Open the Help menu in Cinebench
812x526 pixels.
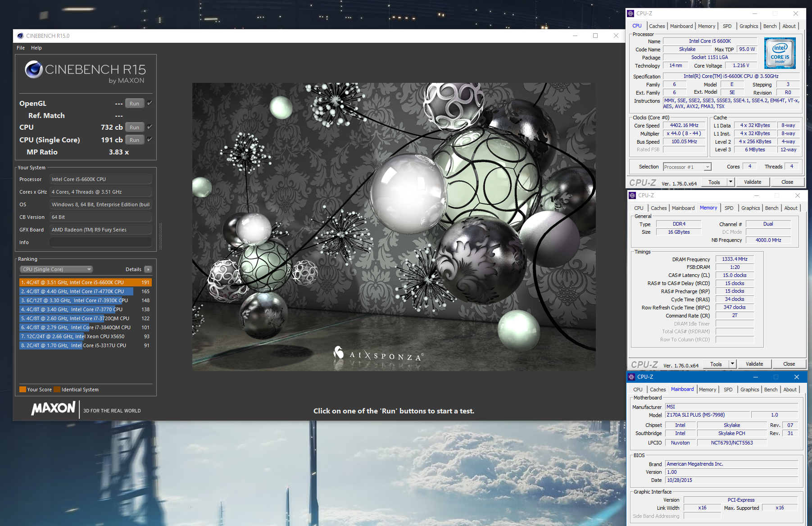(x=36, y=48)
